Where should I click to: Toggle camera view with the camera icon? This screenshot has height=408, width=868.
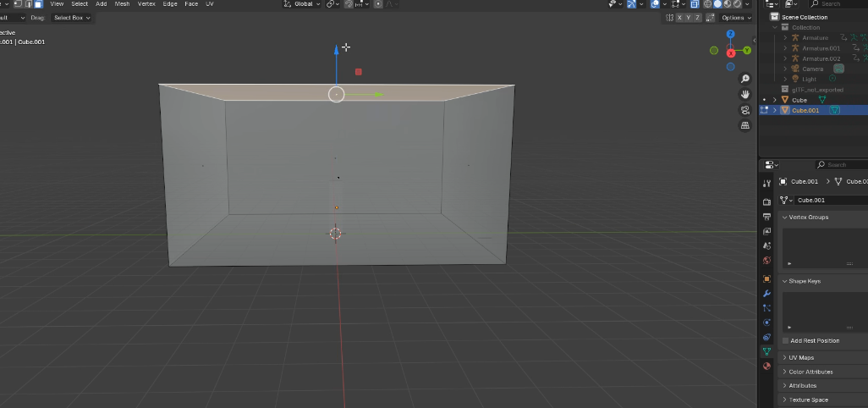point(745,110)
